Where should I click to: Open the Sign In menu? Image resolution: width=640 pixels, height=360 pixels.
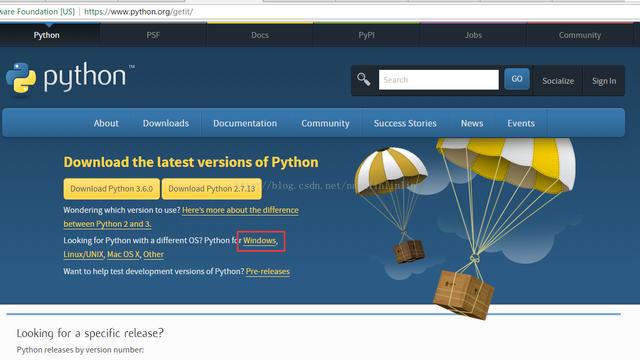click(x=604, y=81)
